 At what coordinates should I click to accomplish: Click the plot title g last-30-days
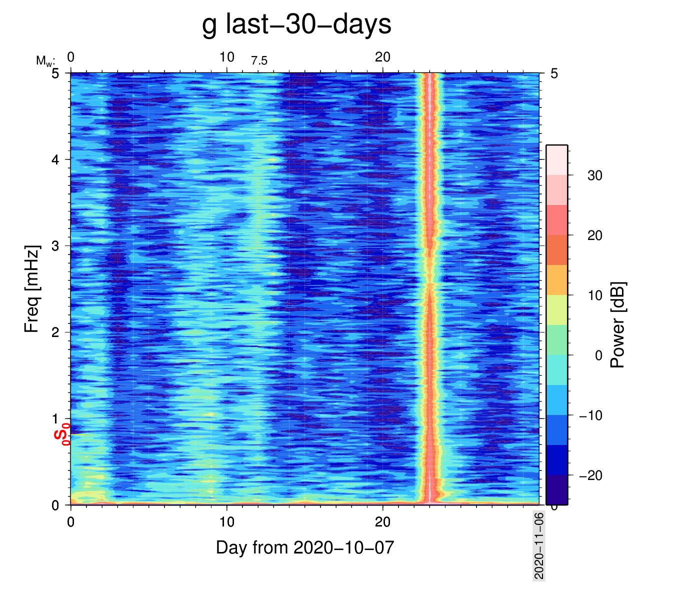tap(296, 24)
